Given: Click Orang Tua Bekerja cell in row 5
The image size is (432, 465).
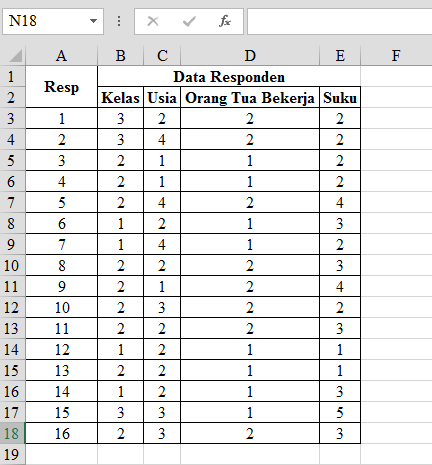Looking at the screenshot, I should click(250, 160).
